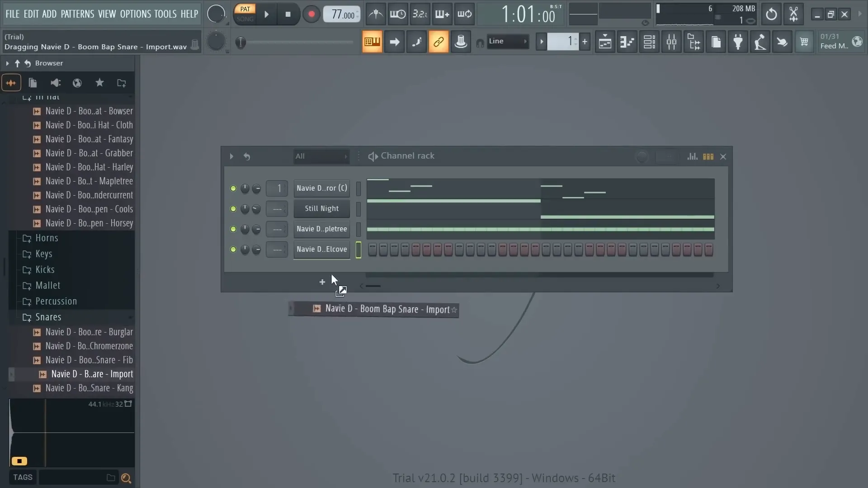Drag the master volume knob in toolbar
Image resolution: width=868 pixels, height=488 pixels.
pyautogui.click(x=216, y=14)
